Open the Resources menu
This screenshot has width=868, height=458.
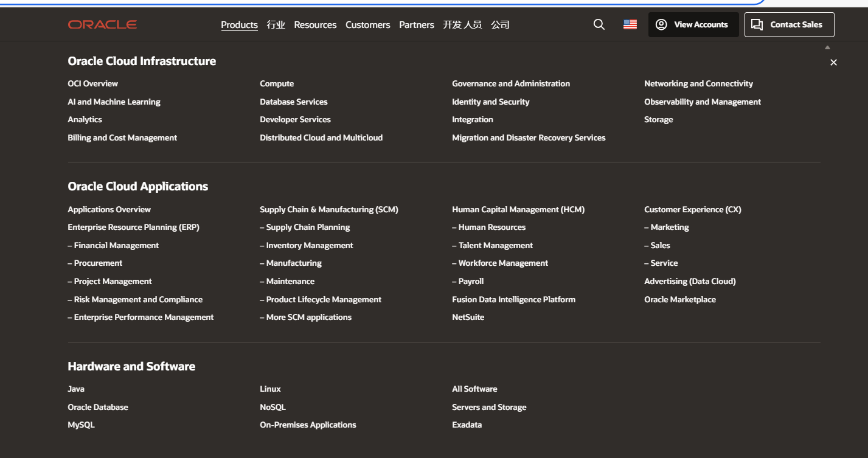click(x=315, y=25)
